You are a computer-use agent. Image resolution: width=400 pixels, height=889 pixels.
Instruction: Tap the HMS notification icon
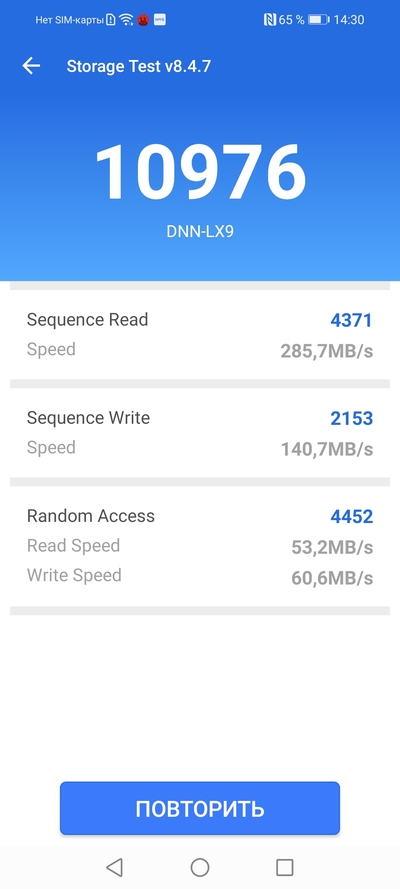(x=160, y=20)
